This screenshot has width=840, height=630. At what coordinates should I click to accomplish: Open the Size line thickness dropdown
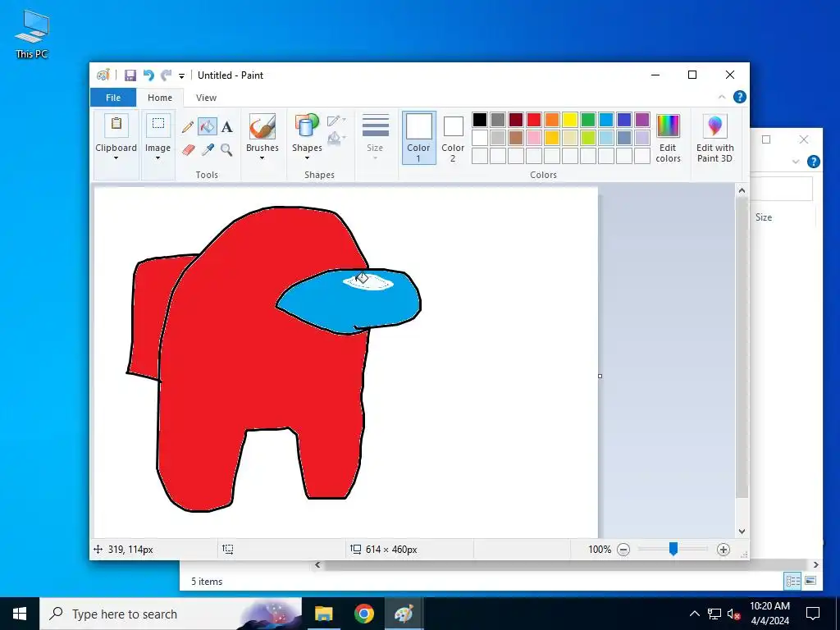click(375, 137)
